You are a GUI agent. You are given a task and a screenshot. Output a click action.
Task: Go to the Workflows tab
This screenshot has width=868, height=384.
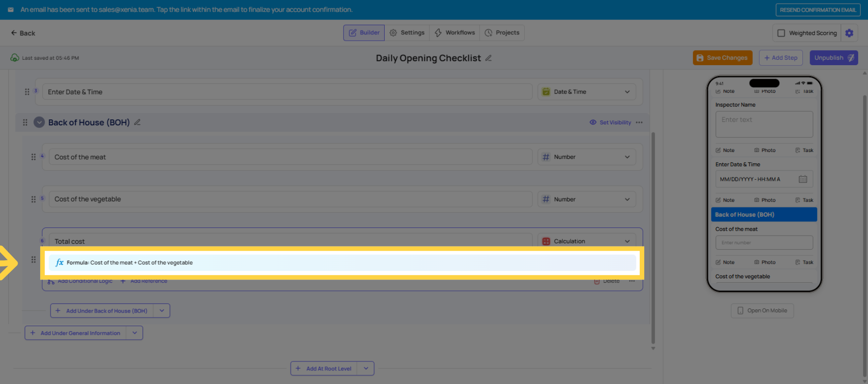pyautogui.click(x=455, y=33)
